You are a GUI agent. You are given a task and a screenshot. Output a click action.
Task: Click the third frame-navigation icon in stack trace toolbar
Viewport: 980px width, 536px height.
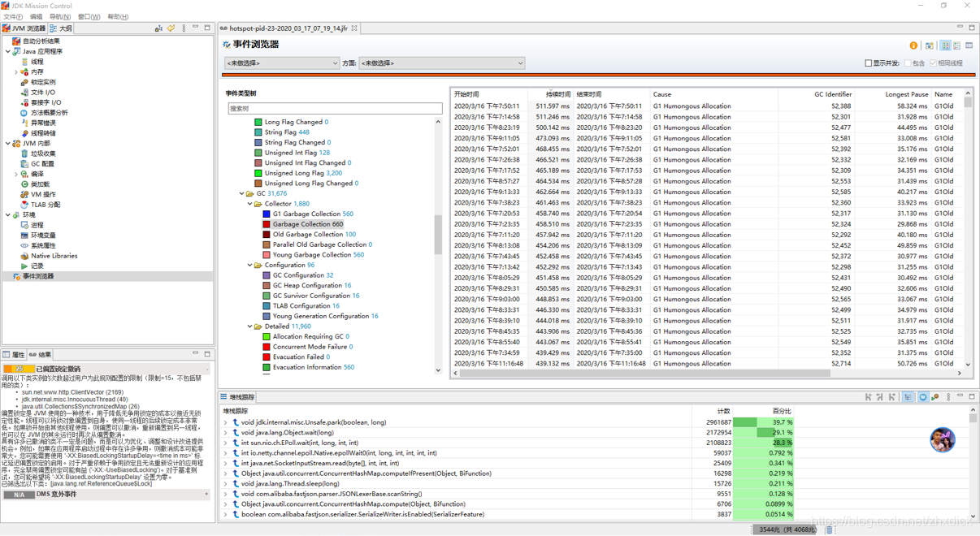(892, 397)
